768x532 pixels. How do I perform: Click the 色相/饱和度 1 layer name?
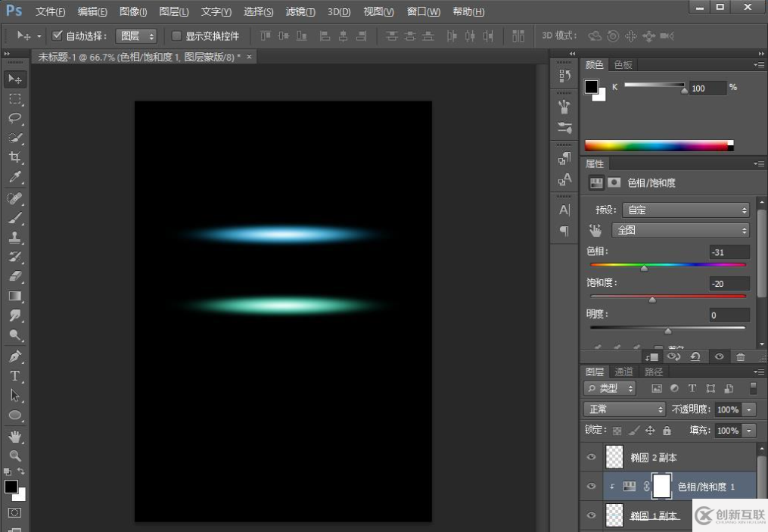[x=705, y=487]
